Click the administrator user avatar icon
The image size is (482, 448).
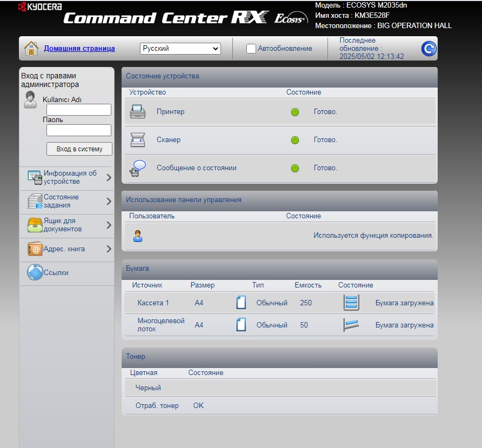coord(30,99)
